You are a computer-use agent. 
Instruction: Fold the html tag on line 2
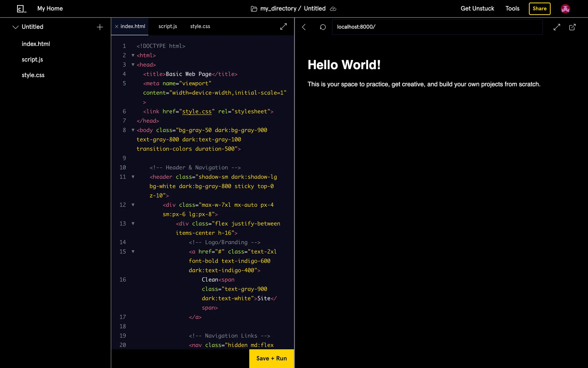(x=133, y=56)
